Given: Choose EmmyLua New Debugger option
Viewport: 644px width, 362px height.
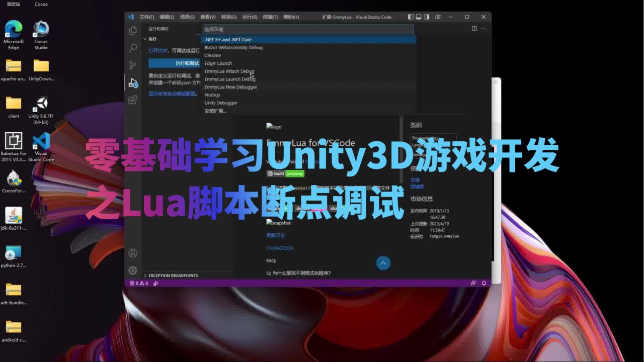Looking at the screenshot, I should click(x=308, y=87).
